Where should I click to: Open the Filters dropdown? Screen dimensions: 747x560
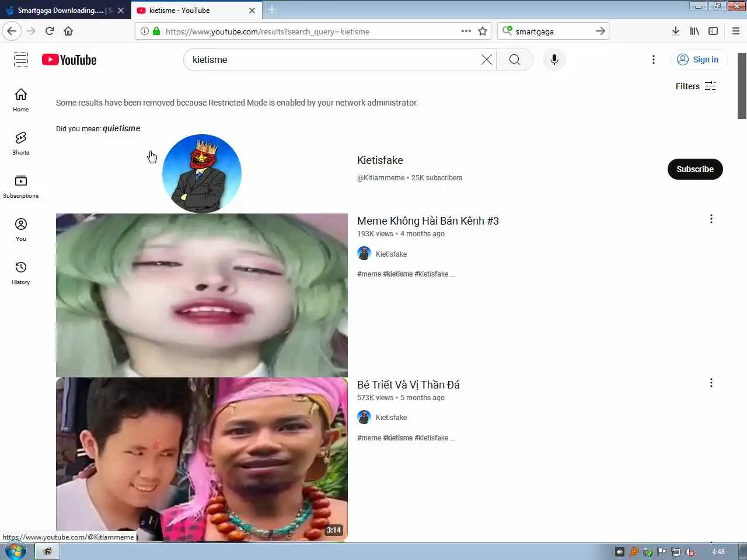click(696, 86)
